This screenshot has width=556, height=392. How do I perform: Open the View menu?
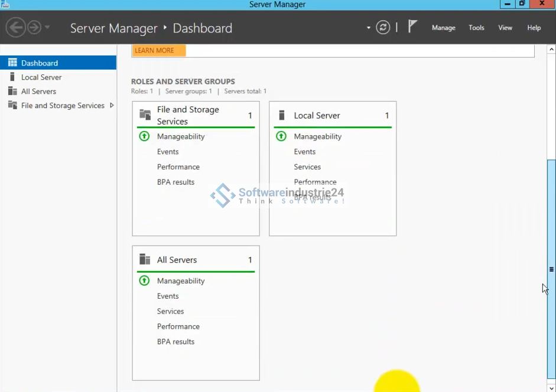click(505, 28)
